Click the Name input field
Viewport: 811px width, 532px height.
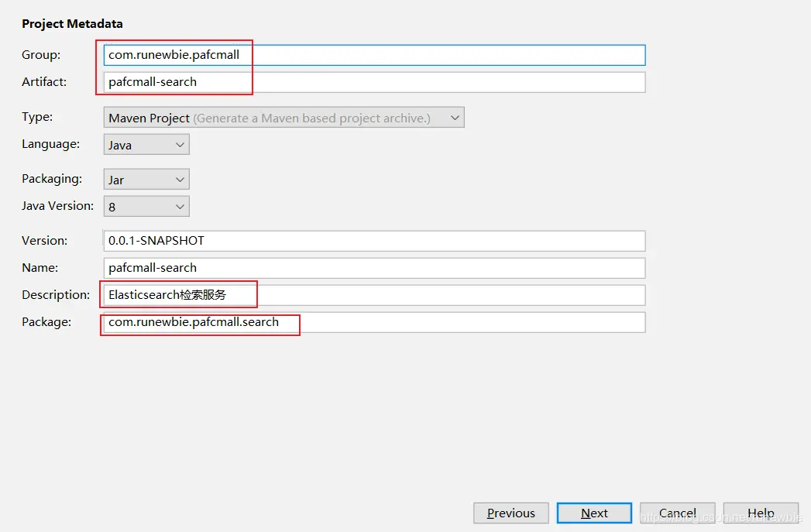coord(374,268)
